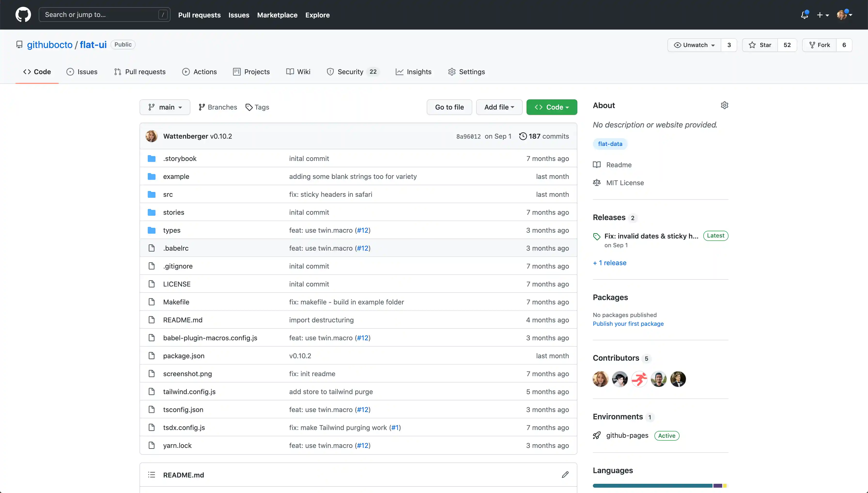This screenshot has width=868, height=493.
Task: Click Wattenberger's avatar in the commit bar
Action: [x=152, y=136]
